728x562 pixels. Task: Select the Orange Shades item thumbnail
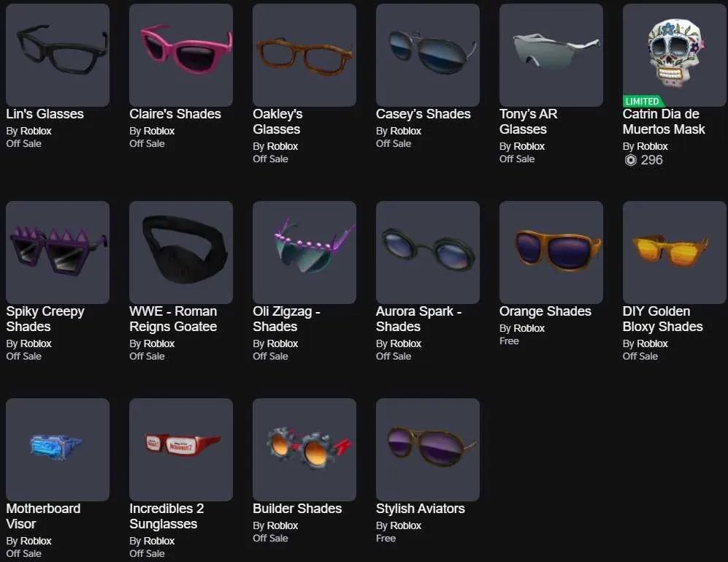point(551,252)
